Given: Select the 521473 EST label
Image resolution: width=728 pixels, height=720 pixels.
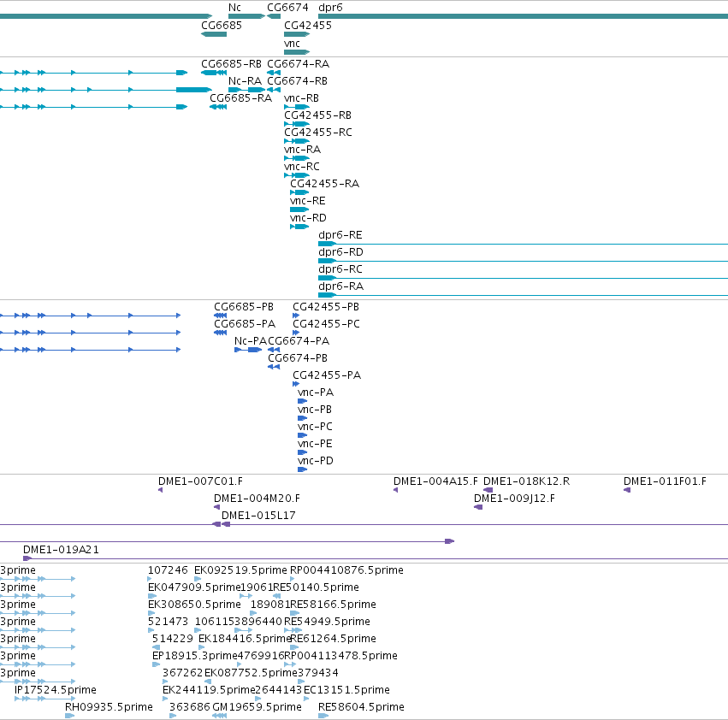Looking at the screenshot, I should click(x=168, y=621).
